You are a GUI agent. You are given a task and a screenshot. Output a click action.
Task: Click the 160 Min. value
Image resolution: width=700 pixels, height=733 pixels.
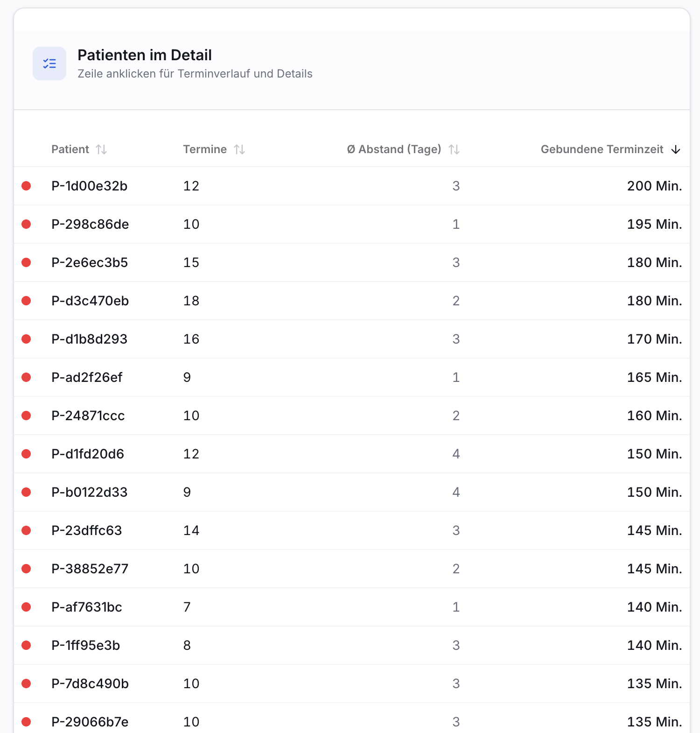tap(654, 416)
